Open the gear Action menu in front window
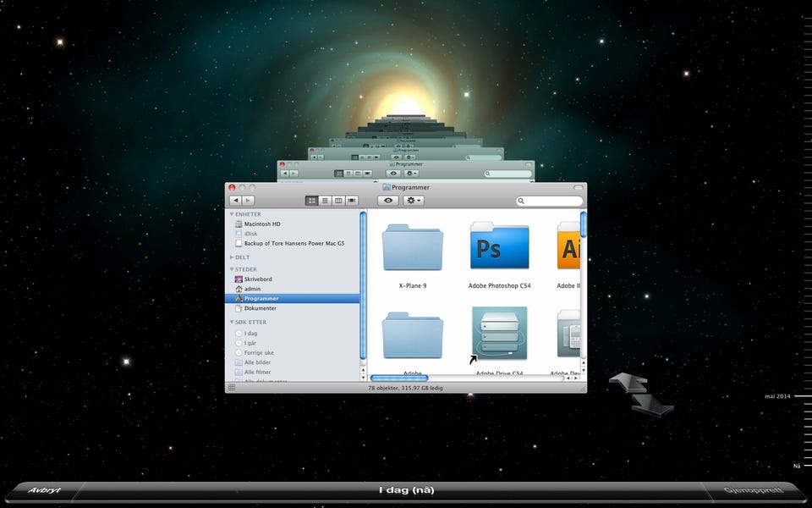 (414, 201)
